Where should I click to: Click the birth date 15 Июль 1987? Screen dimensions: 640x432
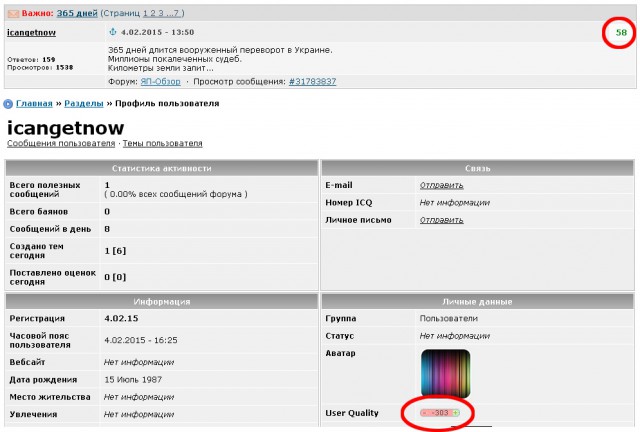(x=133, y=380)
